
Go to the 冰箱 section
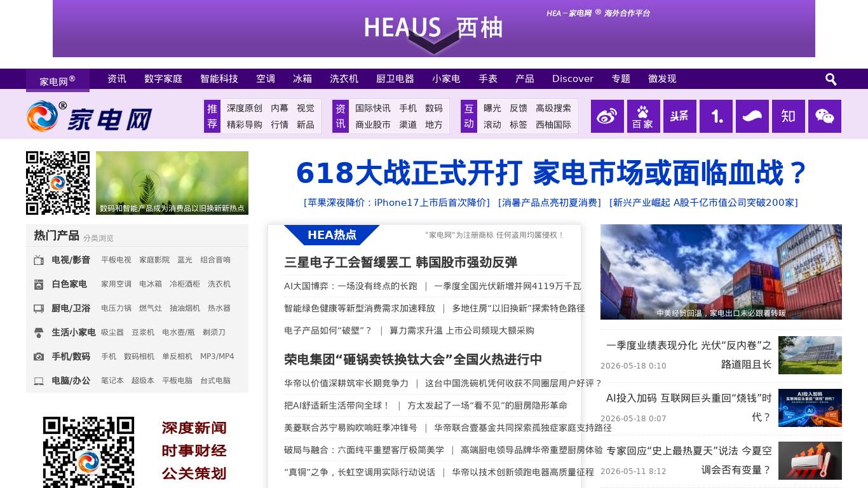click(302, 79)
